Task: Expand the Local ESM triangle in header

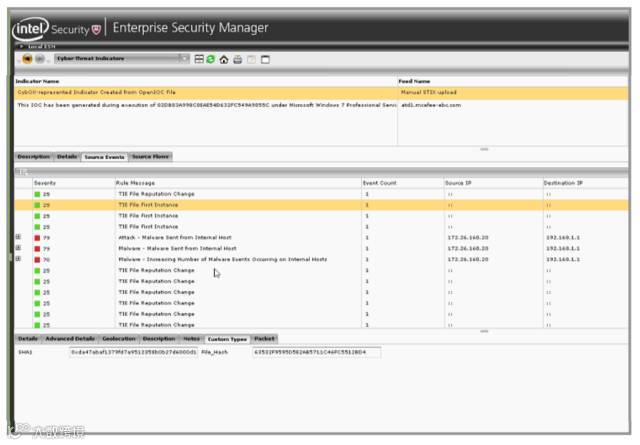Action: [21, 47]
